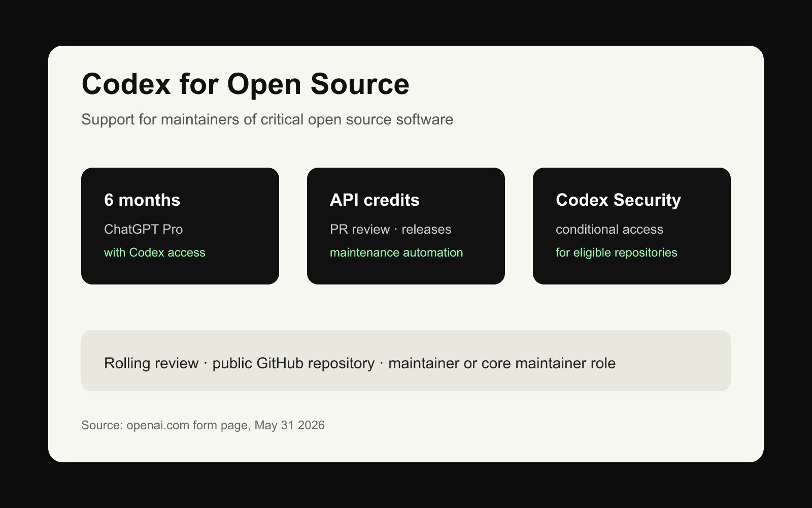
Task: Click the 'Codex for Open Source' heading
Action: click(245, 84)
